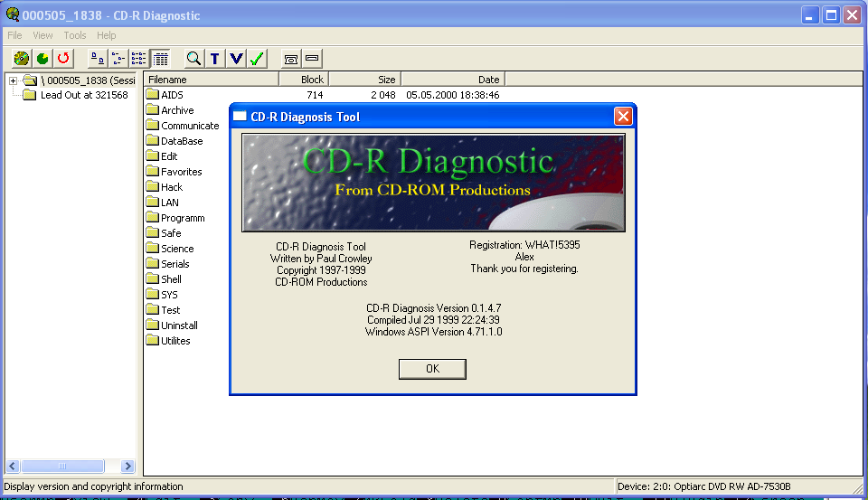Click the magnifying glass search icon
The width and height of the screenshot is (868, 500).
point(193,58)
